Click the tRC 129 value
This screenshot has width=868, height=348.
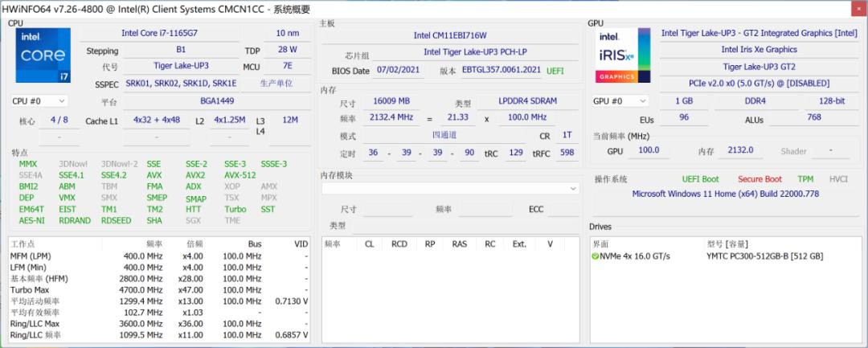[516, 152]
